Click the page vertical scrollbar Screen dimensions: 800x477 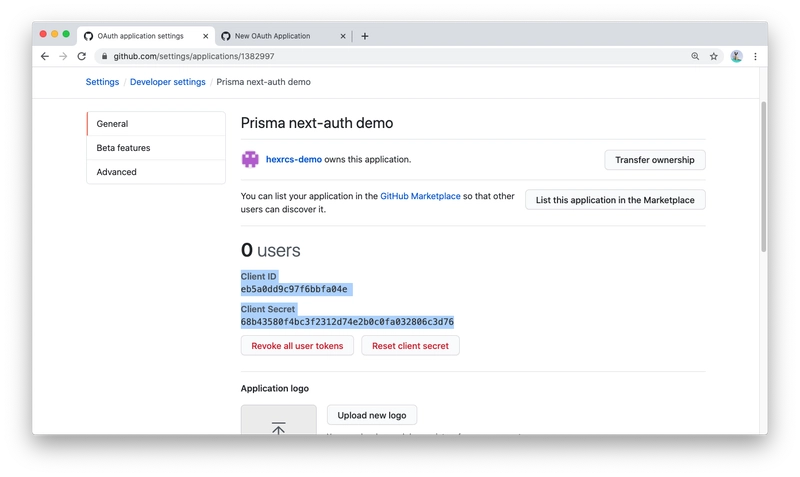tap(763, 177)
